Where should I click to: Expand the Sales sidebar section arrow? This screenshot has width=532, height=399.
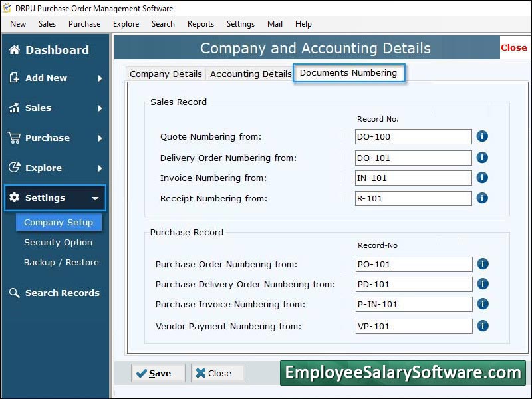[x=101, y=108]
